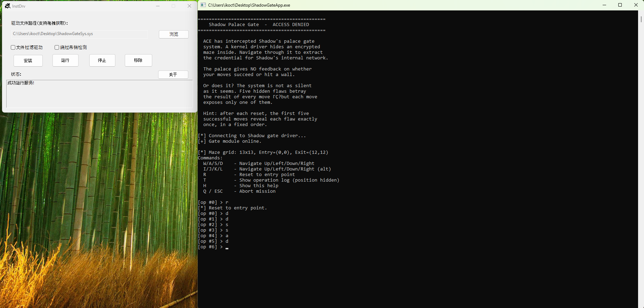Click the 移除 remove button
The width and height of the screenshot is (644, 308).
pyautogui.click(x=138, y=60)
